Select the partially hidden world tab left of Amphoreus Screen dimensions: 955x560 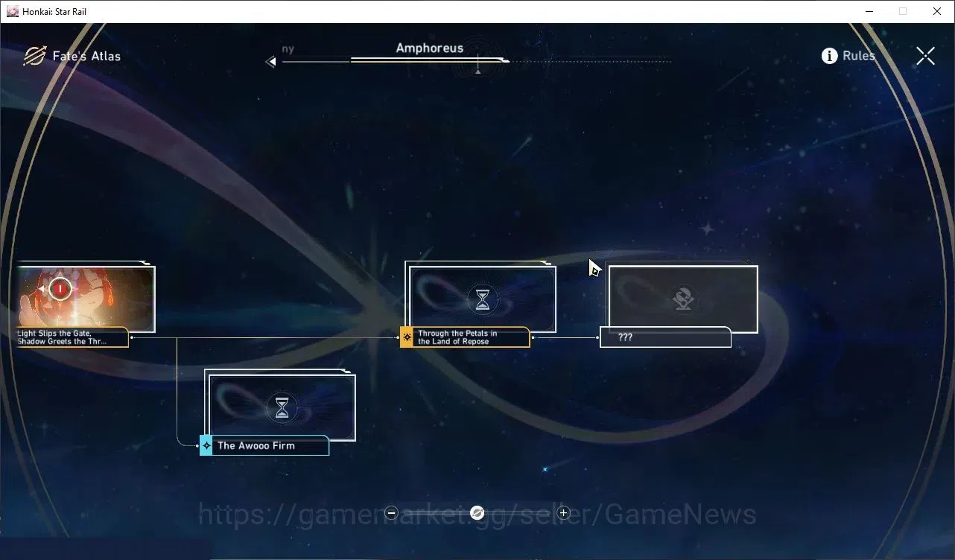[x=288, y=48]
